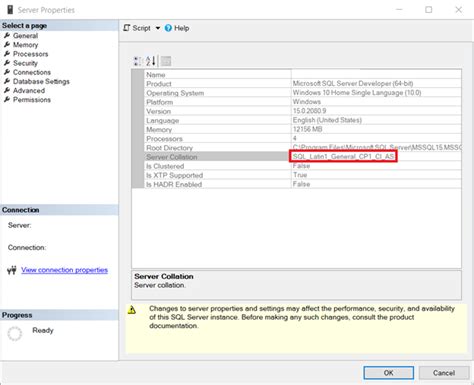The height and width of the screenshot is (385, 474).
Task: Select the Name property row
Action: pos(303,75)
